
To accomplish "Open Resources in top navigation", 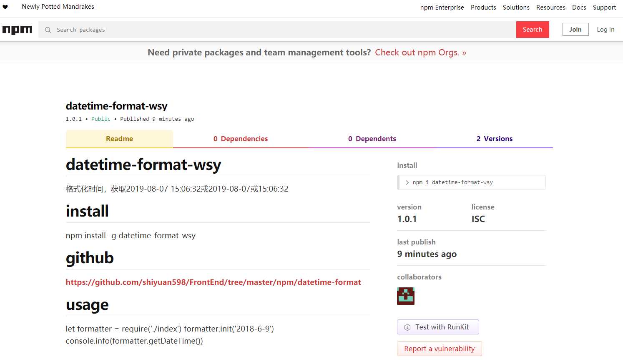I will pos(551,7).
